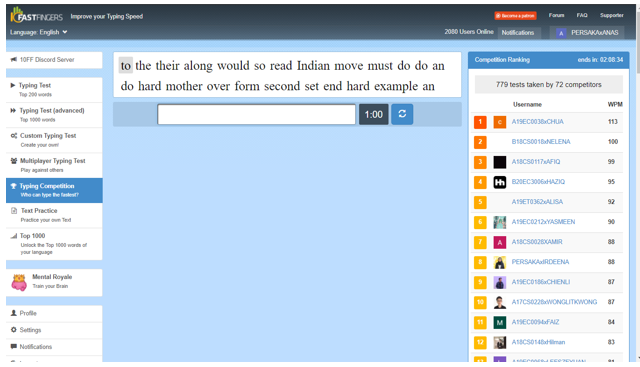Open the PERSAKAxANAS user menu
The image size is (640, 367).
click(x=587, y=33)
